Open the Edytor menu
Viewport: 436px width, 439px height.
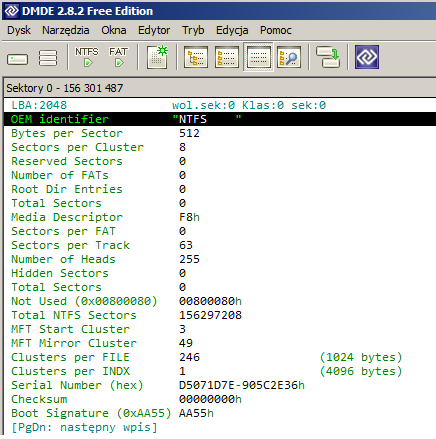(154, 30)
